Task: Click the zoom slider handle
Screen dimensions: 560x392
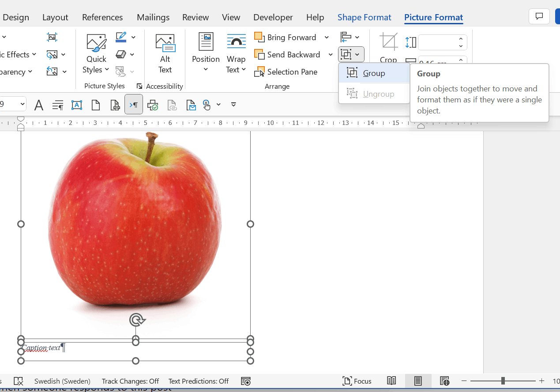Action: [503, 381]
